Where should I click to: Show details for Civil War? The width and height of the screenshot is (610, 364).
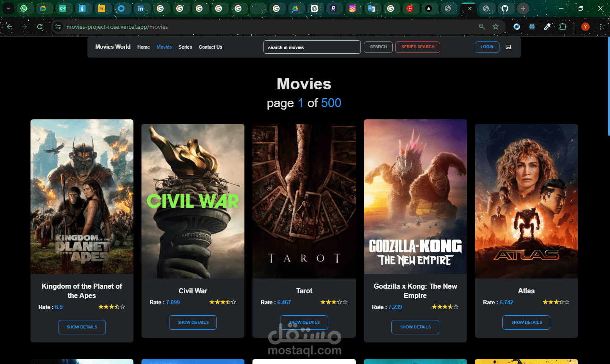tap(193, 323)
